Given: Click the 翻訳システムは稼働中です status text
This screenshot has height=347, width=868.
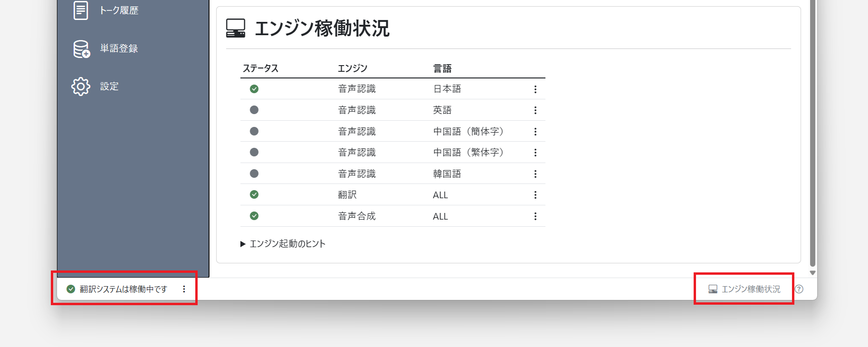Looking at the screenshot, I should 123,289.
